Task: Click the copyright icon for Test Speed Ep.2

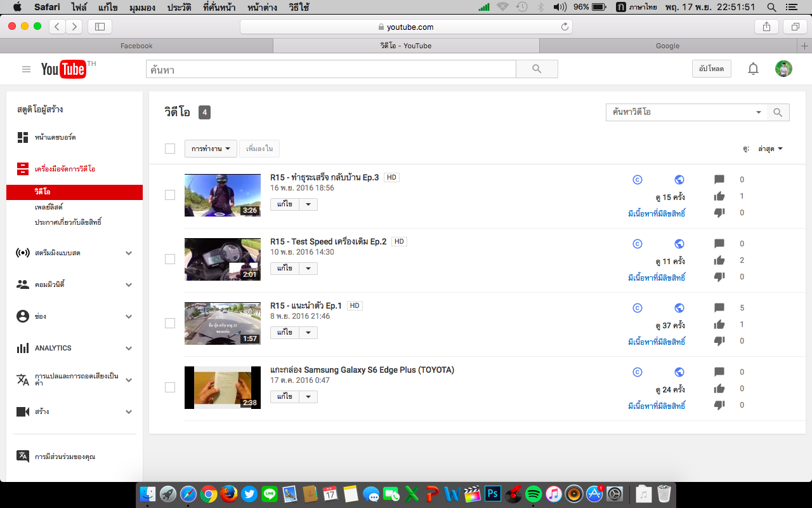Action: click(x=638, y=244)
